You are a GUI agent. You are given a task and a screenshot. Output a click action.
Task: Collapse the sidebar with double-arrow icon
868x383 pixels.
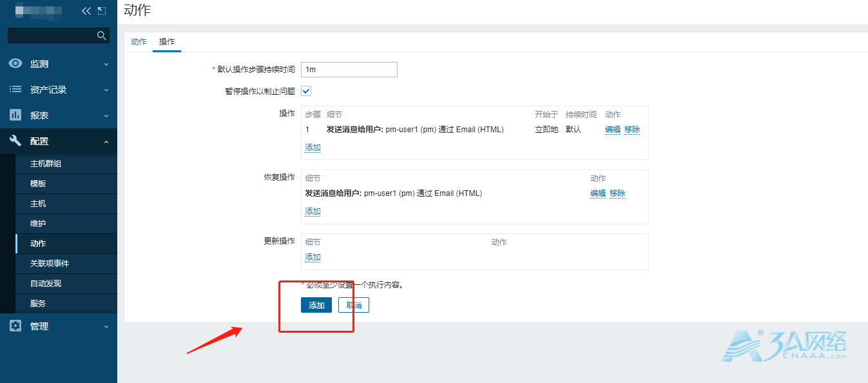86,11
